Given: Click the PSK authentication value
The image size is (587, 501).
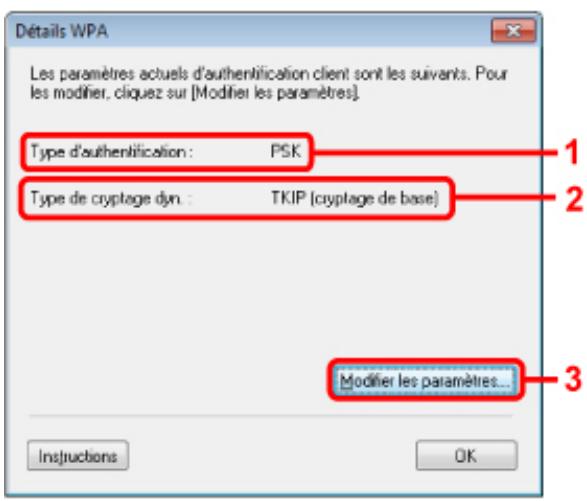Looking at the screenshot, I should pos(286,151).
